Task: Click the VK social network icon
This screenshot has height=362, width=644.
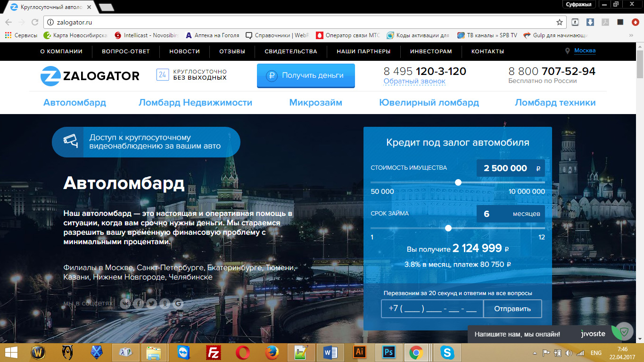Action: coord(125,304)
